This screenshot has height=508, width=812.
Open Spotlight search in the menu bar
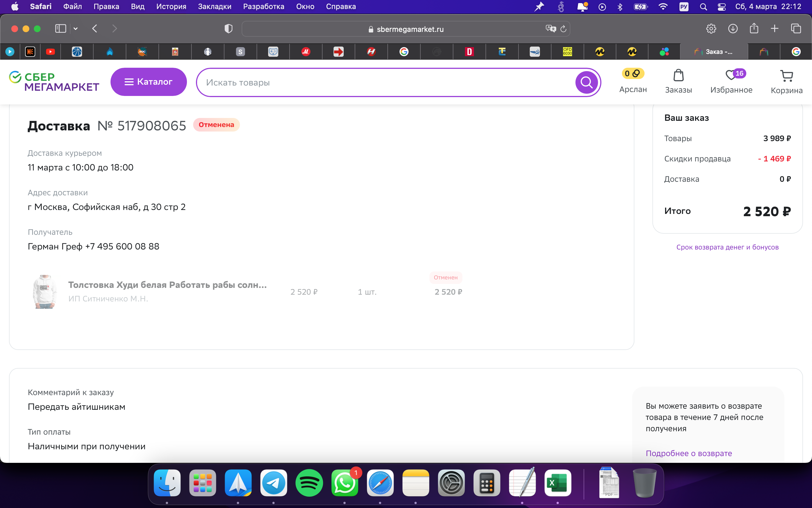[x=703, y=7]
